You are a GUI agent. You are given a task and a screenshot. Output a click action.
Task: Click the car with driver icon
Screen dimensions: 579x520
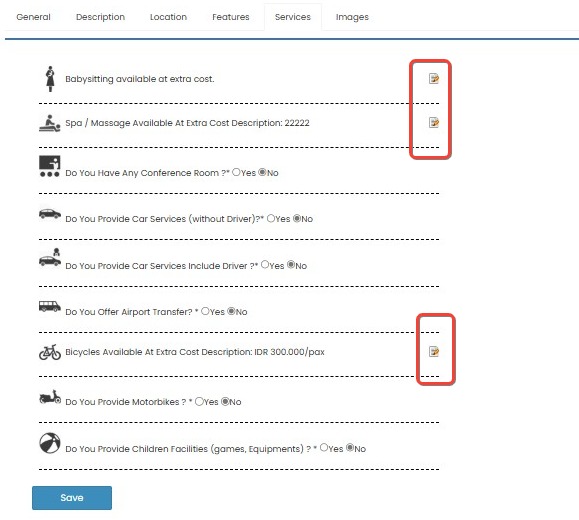(x=50, y=257)
